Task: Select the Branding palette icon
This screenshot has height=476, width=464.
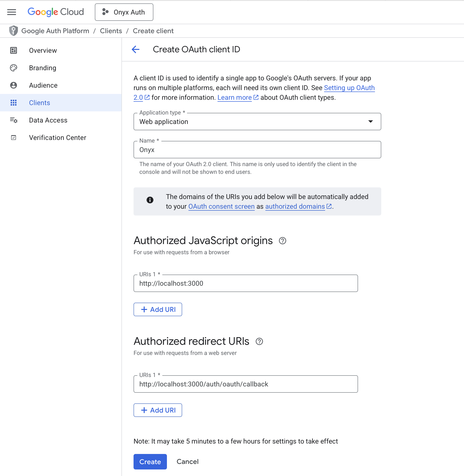Action: pyautogui.click(x=13, y=68)
